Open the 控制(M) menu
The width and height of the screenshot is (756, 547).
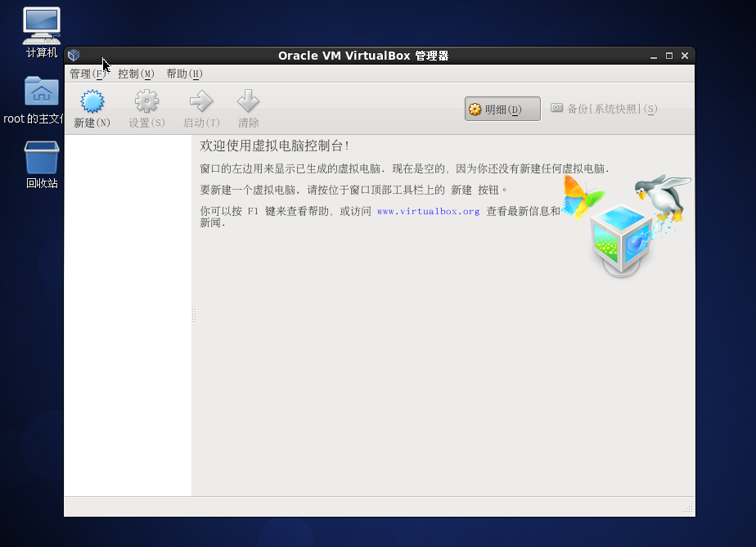pyautogui.click(x=136, y=74)
